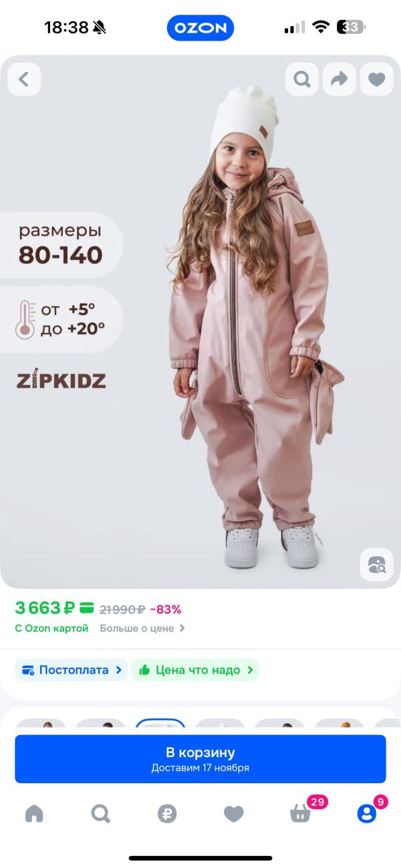Expand Больше о цене details
Viewport: 401px width, 868px height.
(x=142, y=628)
